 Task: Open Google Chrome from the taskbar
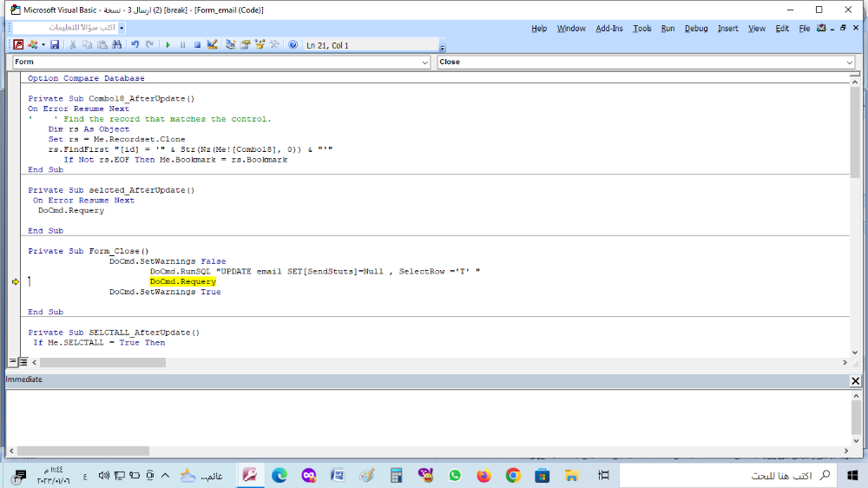tap(513, 475)
